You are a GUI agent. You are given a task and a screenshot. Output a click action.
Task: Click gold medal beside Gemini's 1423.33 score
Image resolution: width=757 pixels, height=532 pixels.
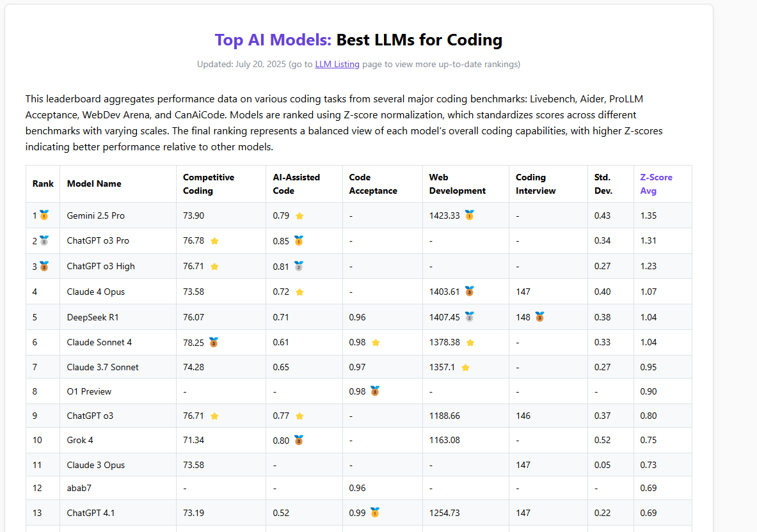point(469,215)
